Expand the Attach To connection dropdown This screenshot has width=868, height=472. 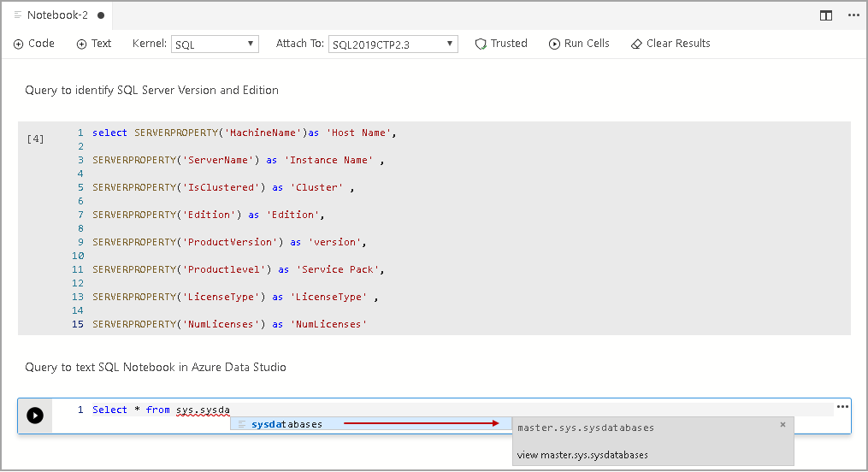coord(393,44)
